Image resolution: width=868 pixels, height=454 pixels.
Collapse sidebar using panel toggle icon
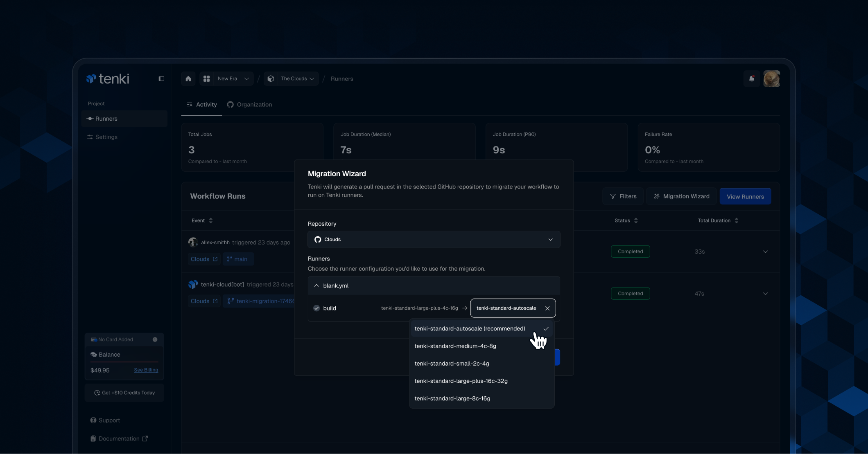click(161, 79)
